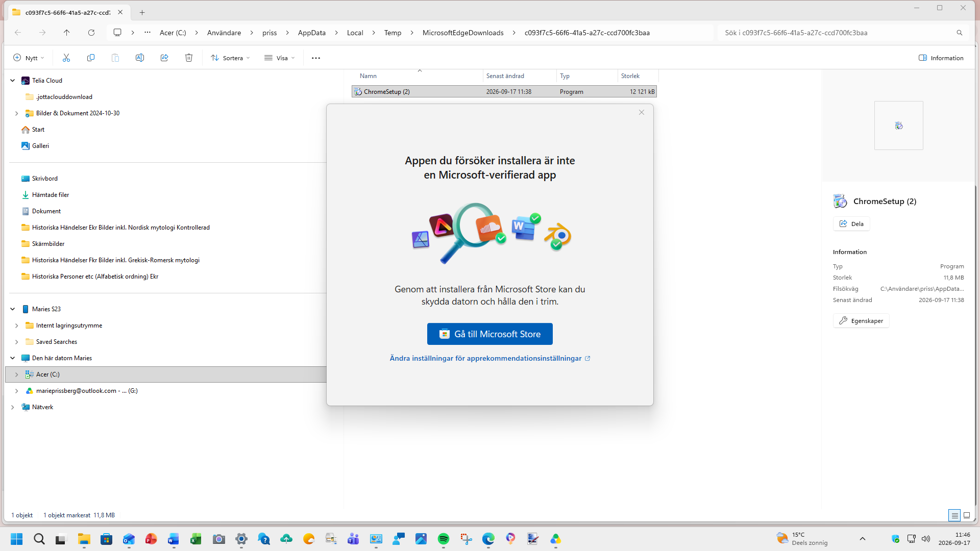980x551 pixels.
Task: Select the ChromeSetup (2) file row
Action: coord(504,92)
